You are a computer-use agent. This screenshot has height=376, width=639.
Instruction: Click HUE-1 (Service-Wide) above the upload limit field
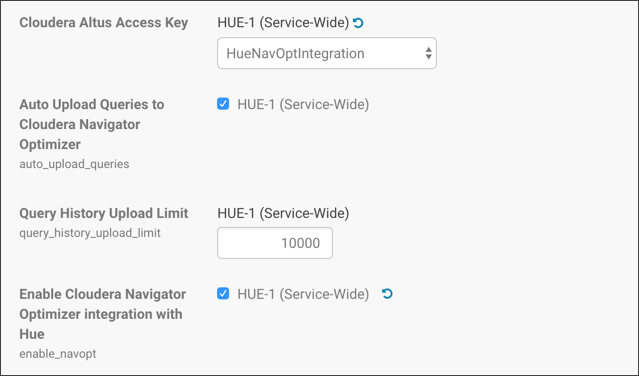283,213
